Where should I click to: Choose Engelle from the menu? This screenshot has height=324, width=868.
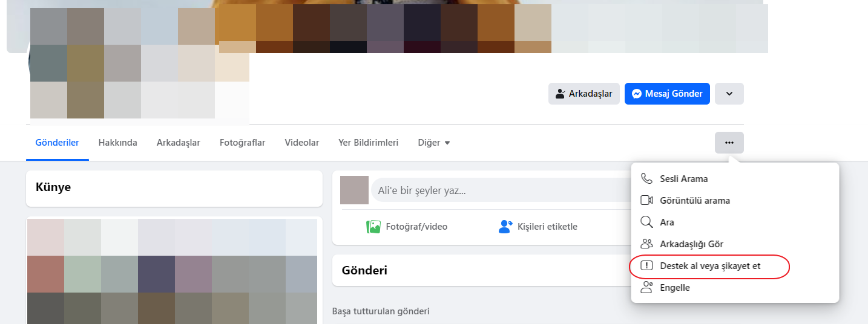click(x=735, y=288)
